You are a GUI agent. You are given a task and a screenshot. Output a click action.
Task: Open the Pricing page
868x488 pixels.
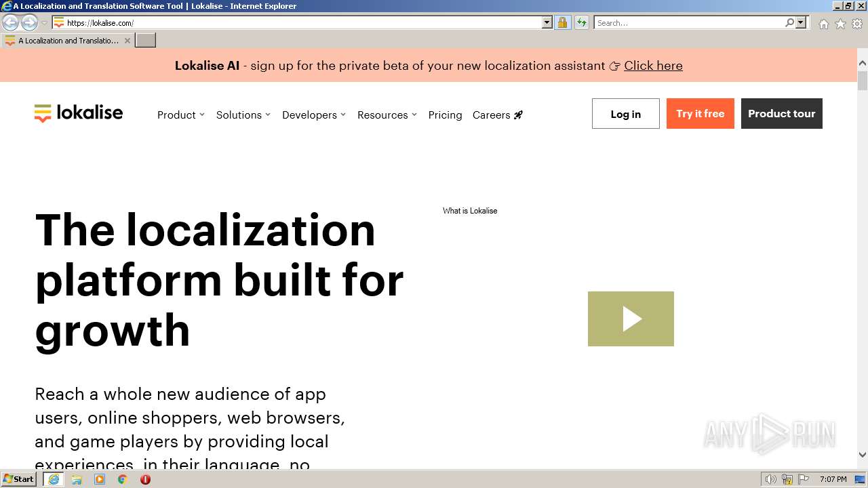[445, 115]
